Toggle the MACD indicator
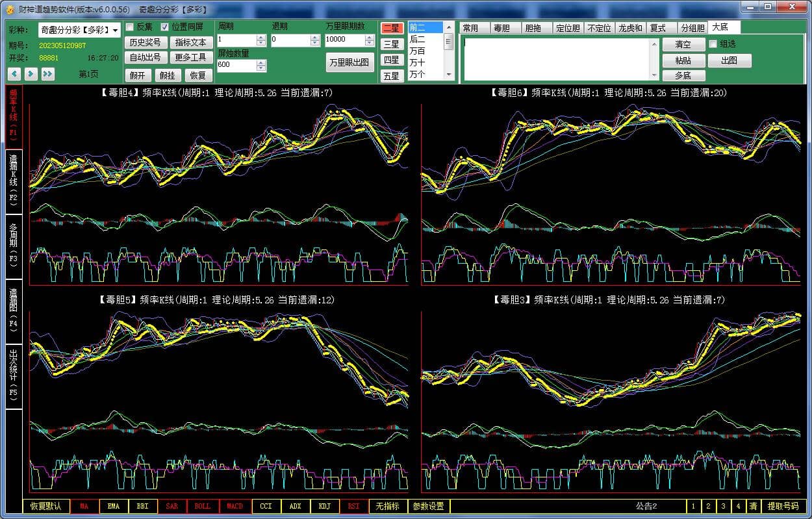Screen dimensions: 812x519 pyautogui.click(x=235, y=506)
